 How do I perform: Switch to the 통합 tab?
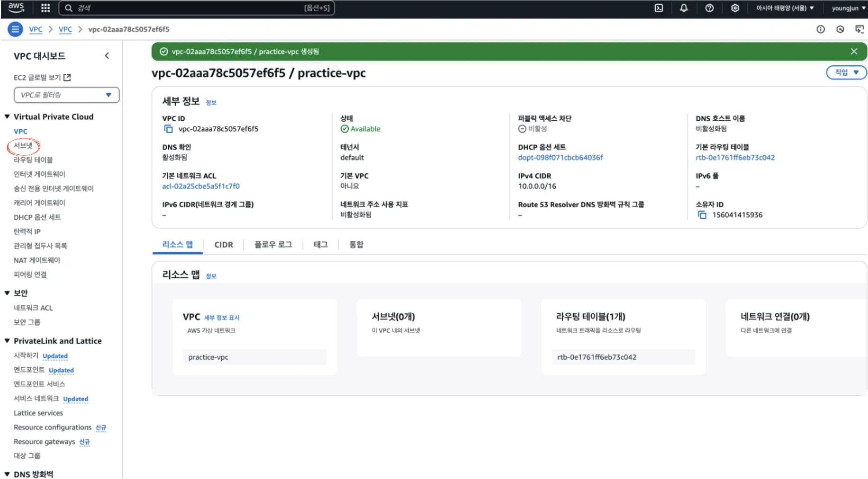pos(356,245)
